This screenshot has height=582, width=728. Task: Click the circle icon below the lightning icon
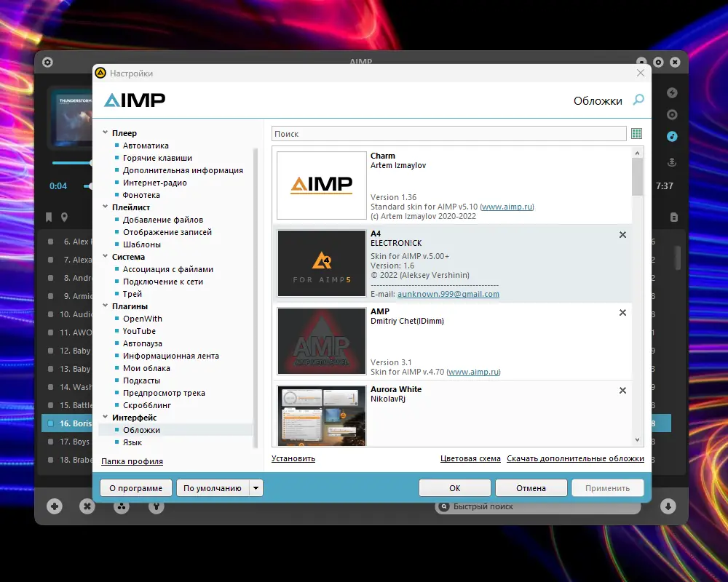(x=672, y=115)
